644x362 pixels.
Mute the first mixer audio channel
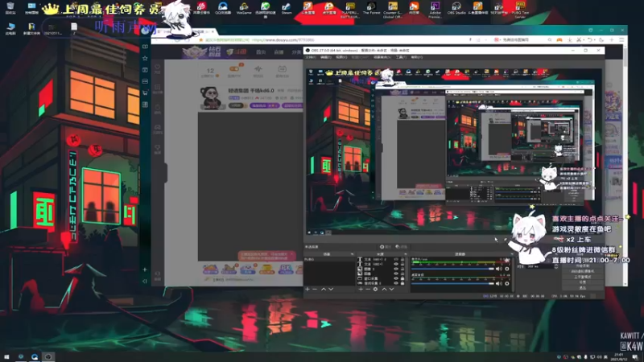click(x=497, y=269)
